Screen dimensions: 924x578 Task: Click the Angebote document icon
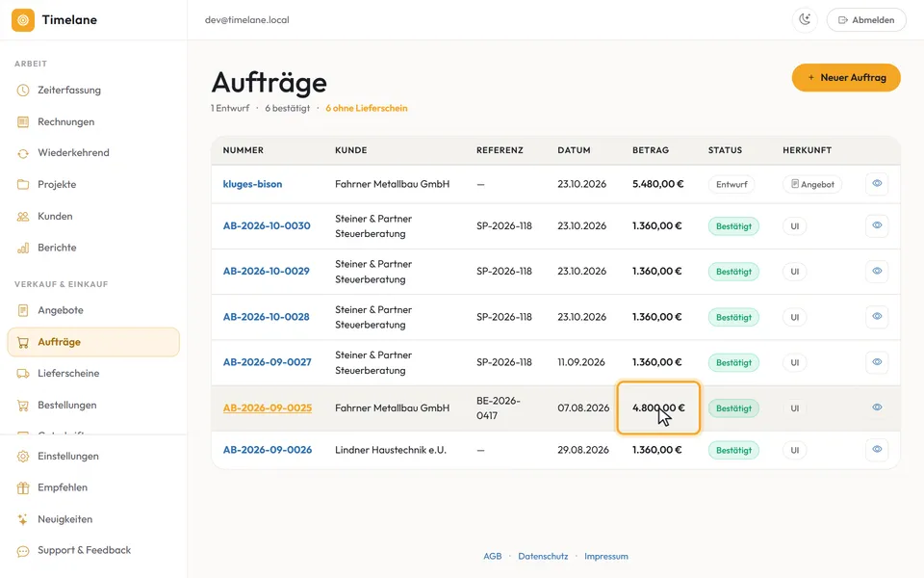tap(23, 310)
